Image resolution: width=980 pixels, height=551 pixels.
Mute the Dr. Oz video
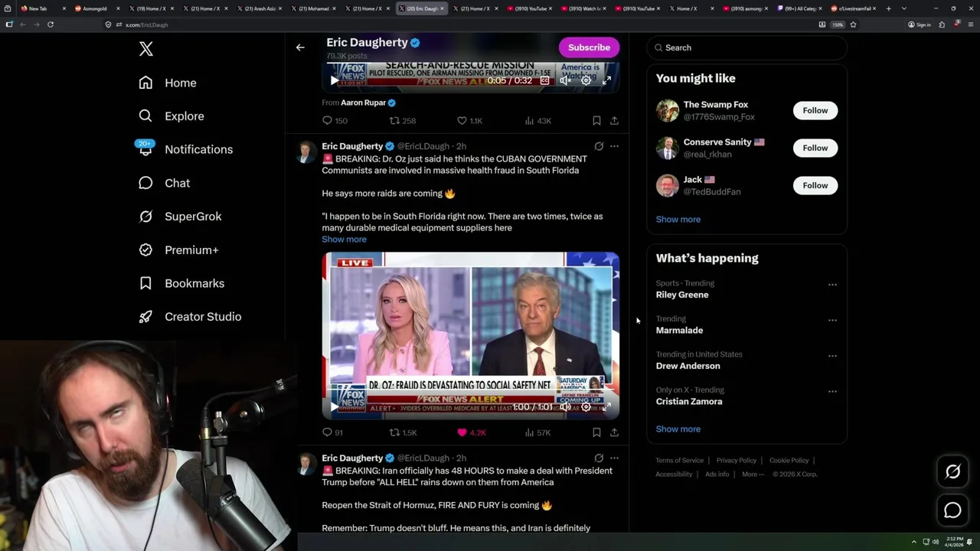click(565, 407)
